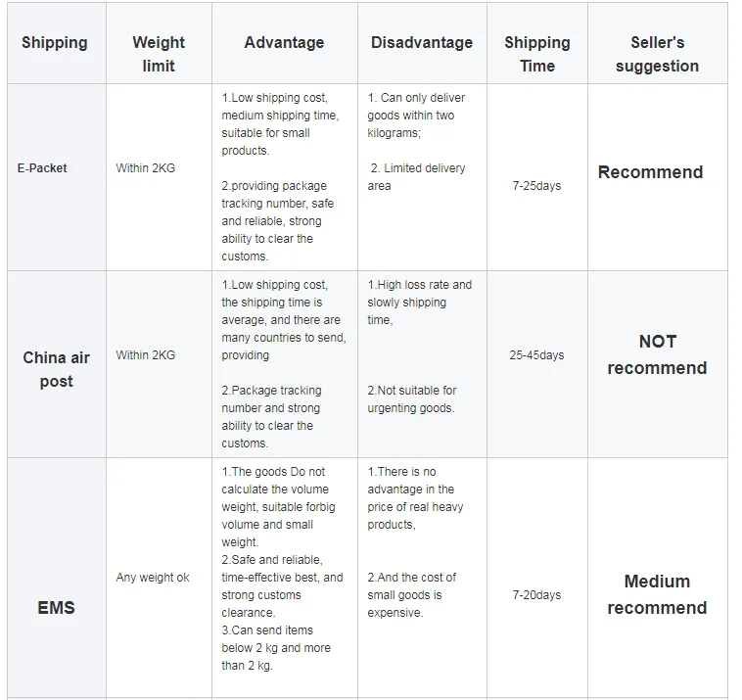Select the "High loss rate" disadvantage text

coord(419,285)
